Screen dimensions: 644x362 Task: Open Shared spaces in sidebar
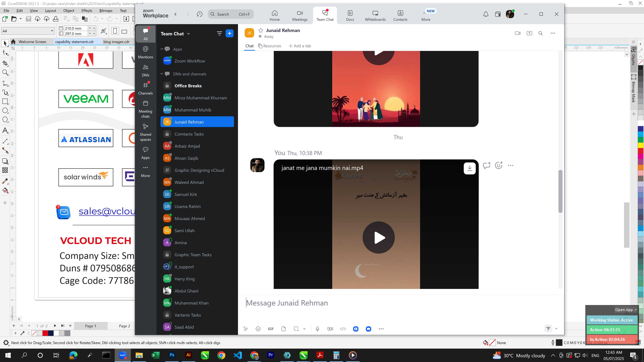[x=146, y=132]
